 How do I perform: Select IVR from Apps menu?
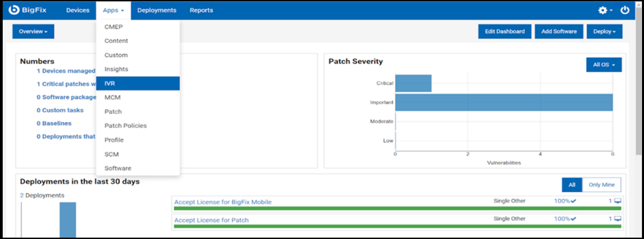[138, 83]
